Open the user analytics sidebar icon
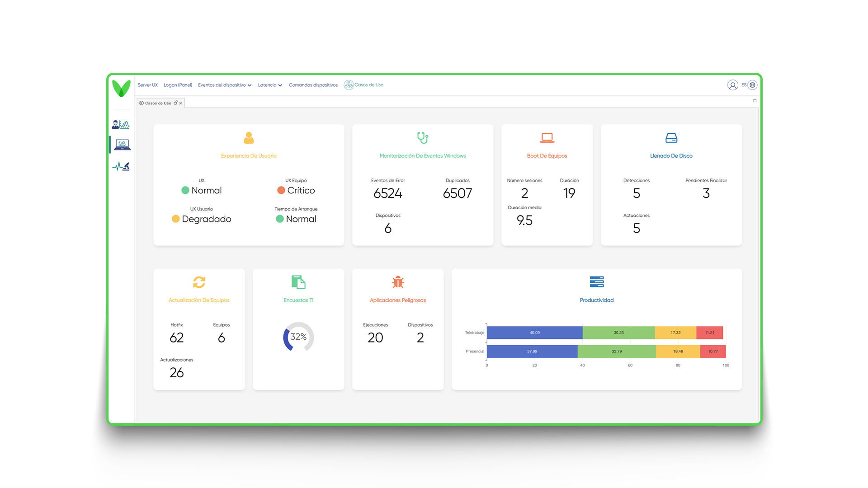Screen dimensions: 868x488 click(121, 124)
